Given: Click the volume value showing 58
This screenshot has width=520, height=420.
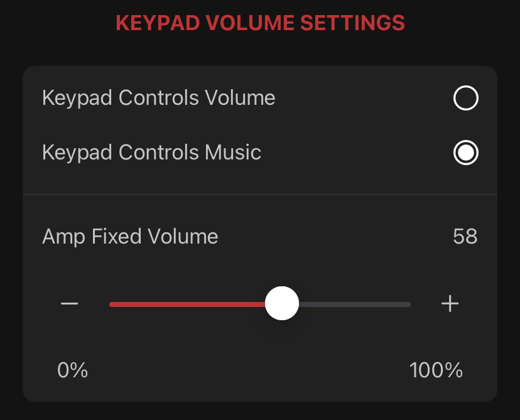Looking at the screenshot, I should [x=465, y=237].
